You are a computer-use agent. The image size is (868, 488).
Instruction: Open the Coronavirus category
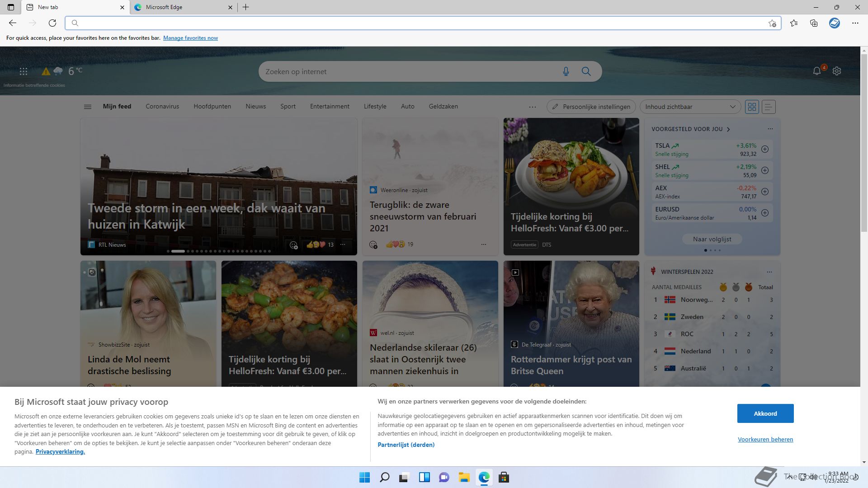tap(162, 107)
